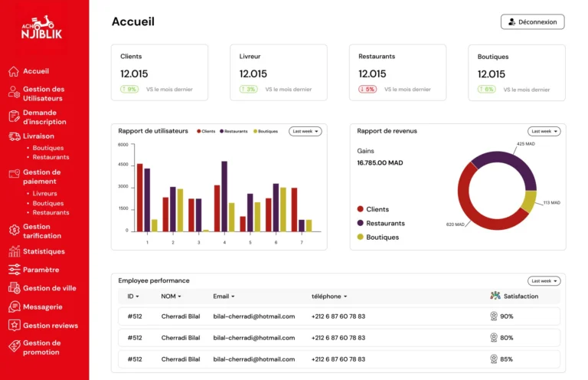Click the clipboard icon for Demande d'inscription
This screenshot has height=380, width=588.
pos(14,116)
